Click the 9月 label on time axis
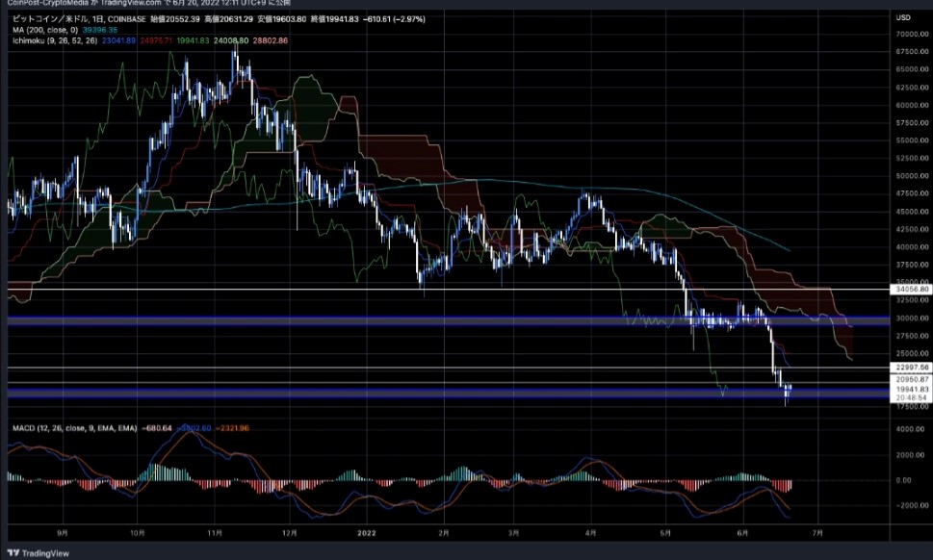 (63, 534)
